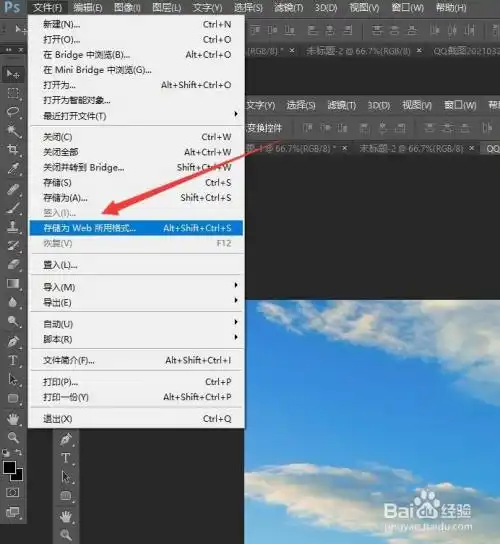
Task: Select the History Brush tool
Action: pyautogui.click(x=13, y=246)
